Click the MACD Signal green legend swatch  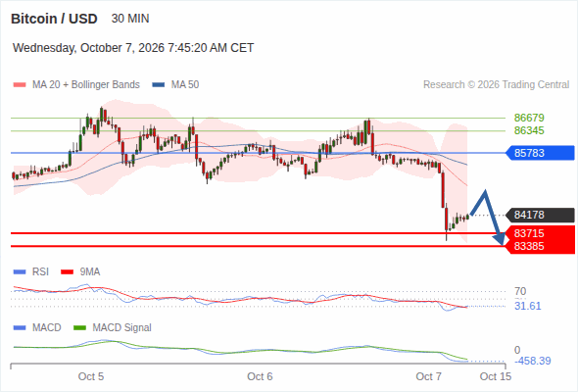[79, 328]
